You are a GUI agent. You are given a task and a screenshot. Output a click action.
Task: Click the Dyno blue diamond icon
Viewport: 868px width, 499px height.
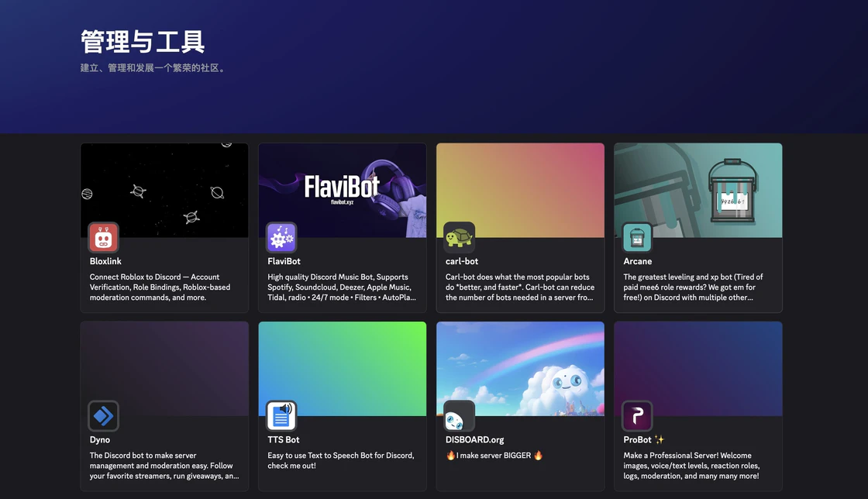[103, 416]
